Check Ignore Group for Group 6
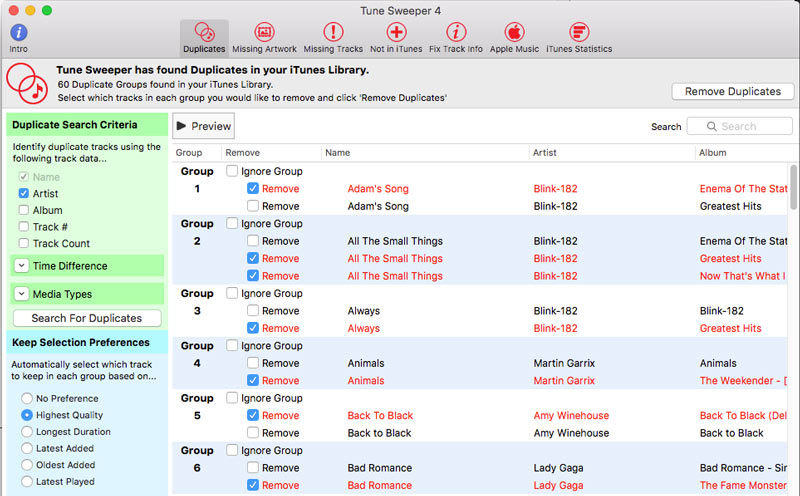 232,450
